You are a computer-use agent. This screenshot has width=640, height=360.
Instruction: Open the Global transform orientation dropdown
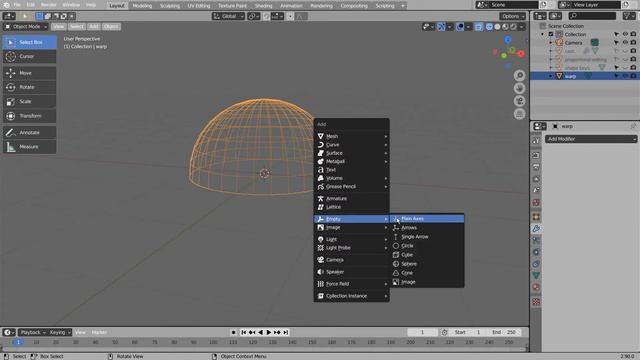pos(228,16)
